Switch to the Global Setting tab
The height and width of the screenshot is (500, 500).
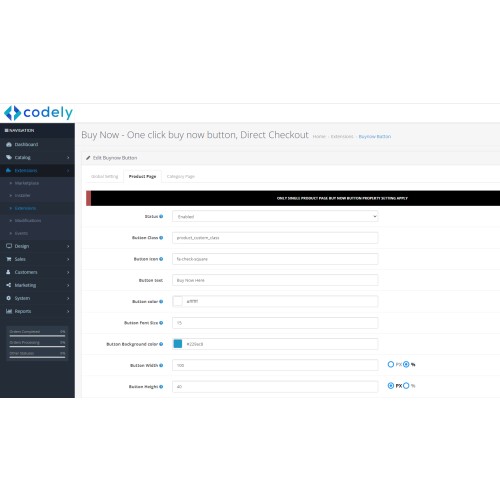click(104, 176)
